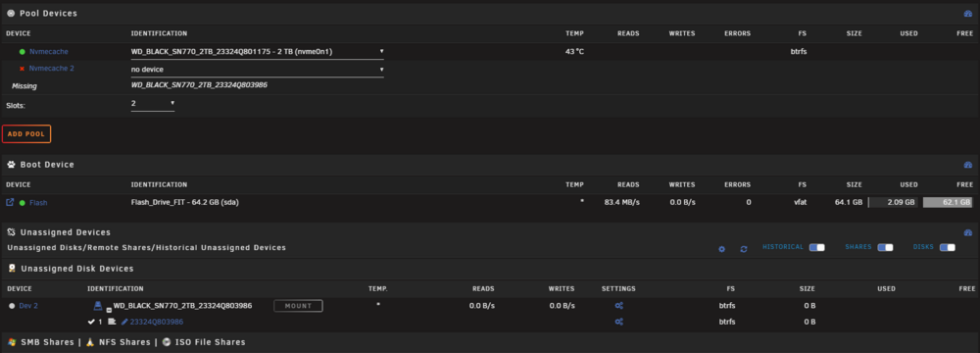Click the green status dot beside Nvmecache
The image size is (980, 353).
coord(23,52)
